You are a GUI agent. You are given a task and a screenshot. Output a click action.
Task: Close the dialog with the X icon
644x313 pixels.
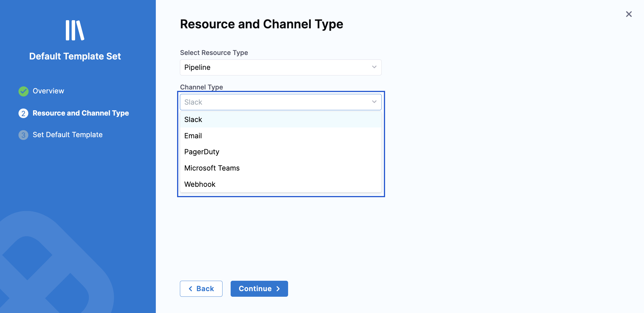[x=629, y=14]
